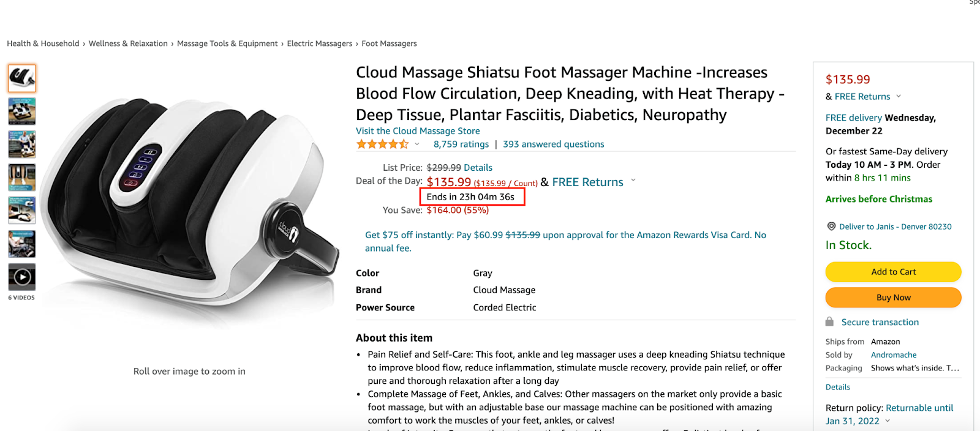Viewport: 980px width, 431px height.
Task: Click the lock icon next to Secure transaction
Action: click(x=830, y=321)
